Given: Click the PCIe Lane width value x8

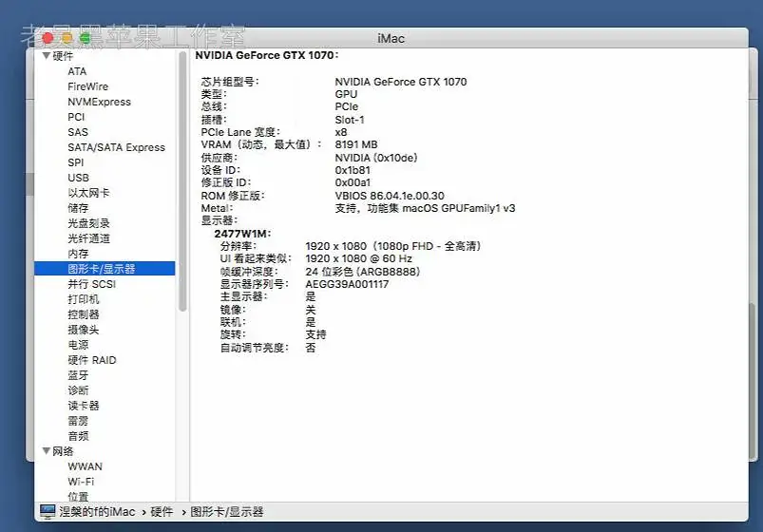Looking at the screenshot, I should tap(341, 132).
